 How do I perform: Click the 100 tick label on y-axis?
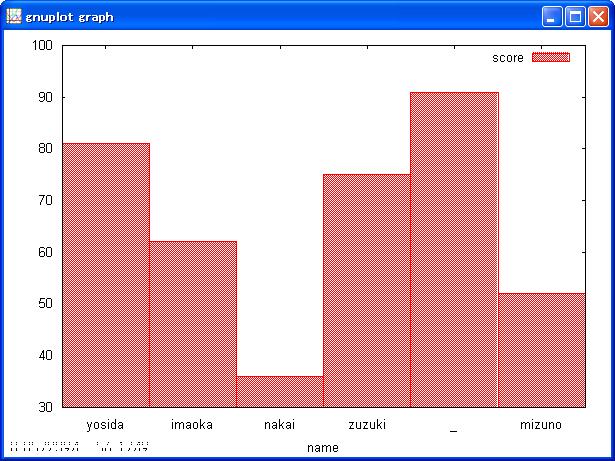pos(42,46)
